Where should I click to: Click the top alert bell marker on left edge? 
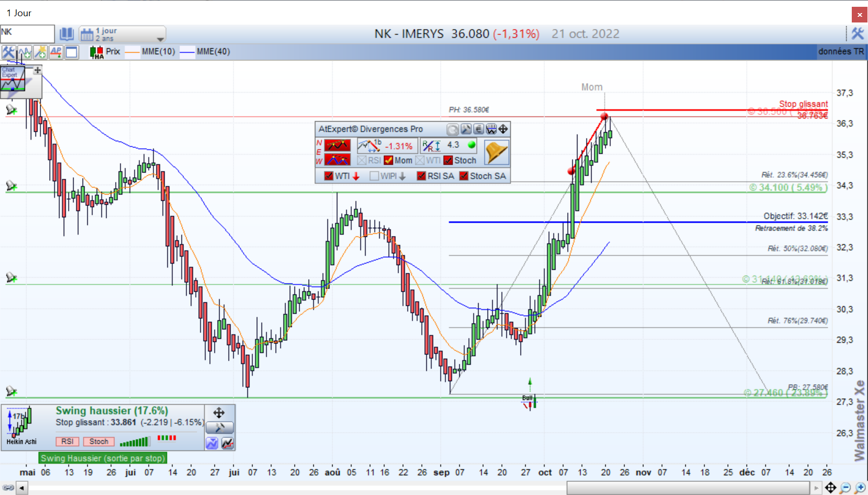(11, 110)
